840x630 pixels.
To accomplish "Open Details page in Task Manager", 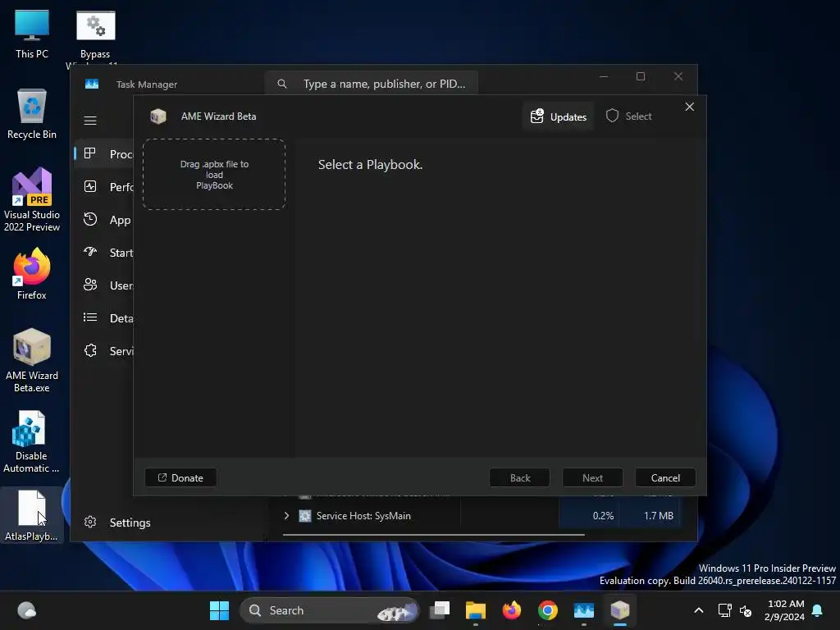I will pyautogui.click(x=104, y=317).
